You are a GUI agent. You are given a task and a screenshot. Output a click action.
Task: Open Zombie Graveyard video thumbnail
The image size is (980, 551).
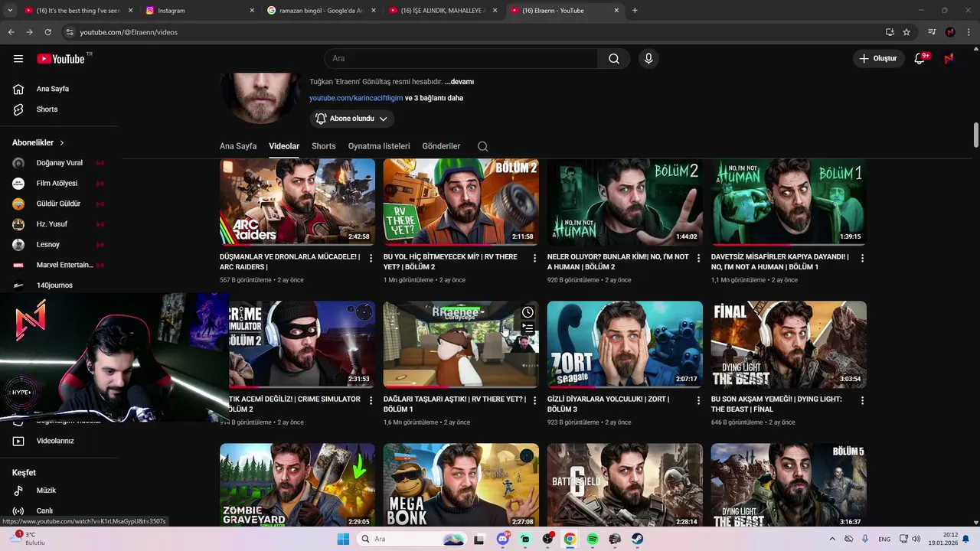tap(297, 485)
